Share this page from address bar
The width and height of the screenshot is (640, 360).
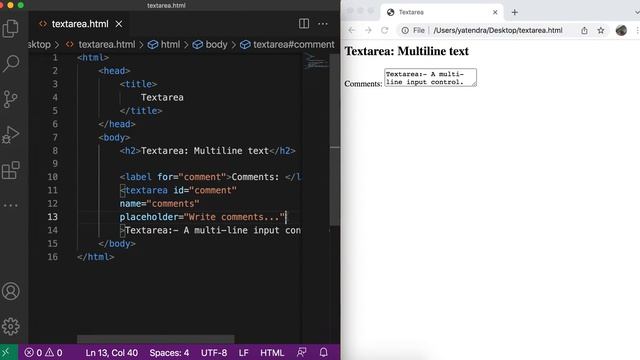584,30
